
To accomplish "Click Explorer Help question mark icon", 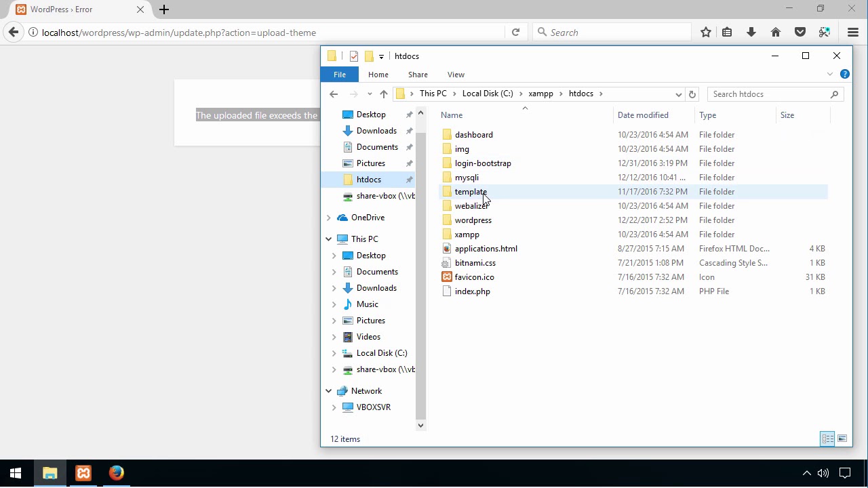I will tap(845, 75).
